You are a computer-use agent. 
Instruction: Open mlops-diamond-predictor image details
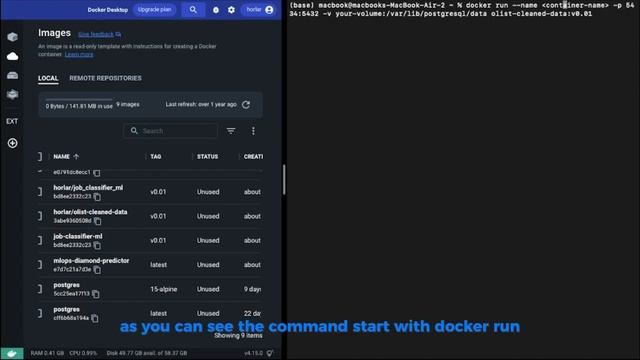point(91,260)
